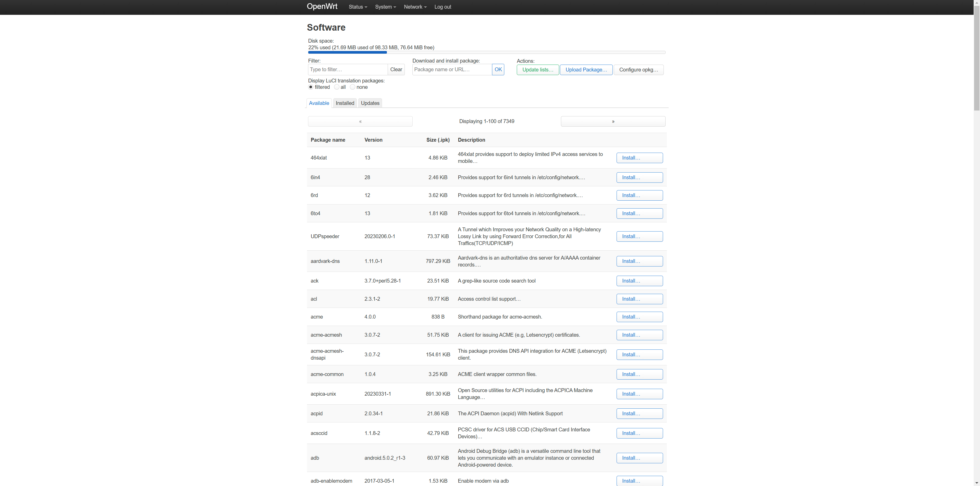Install the 6in4 package
Image resolution: width=980 pixels, height=486 pixels.
pos(640,177)
